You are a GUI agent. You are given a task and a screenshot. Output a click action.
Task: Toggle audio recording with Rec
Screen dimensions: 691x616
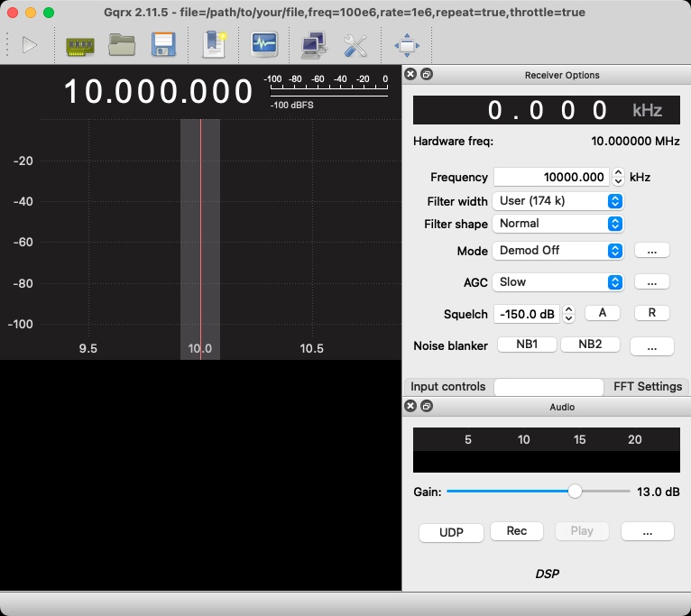517,531
